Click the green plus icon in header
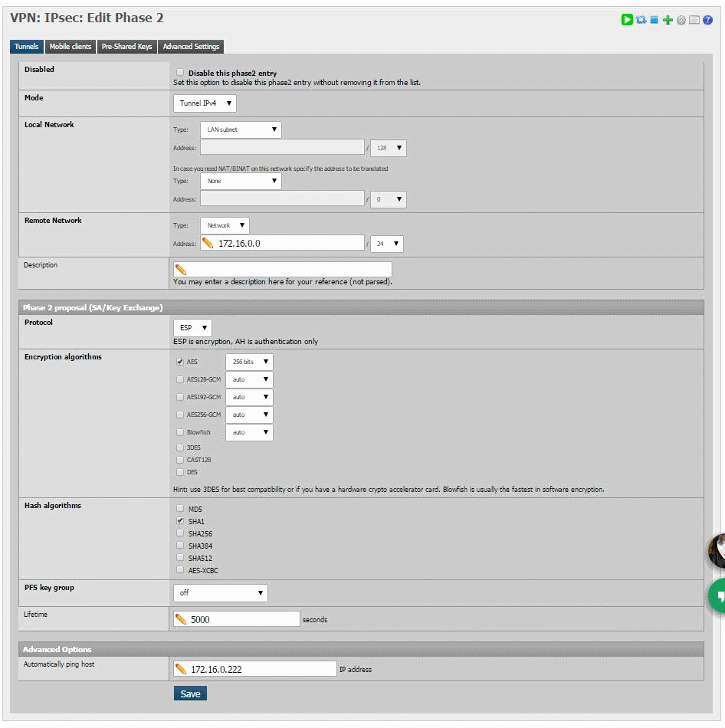Image resolution: width=725 pixels, height=728 pixels. (668, 20)
